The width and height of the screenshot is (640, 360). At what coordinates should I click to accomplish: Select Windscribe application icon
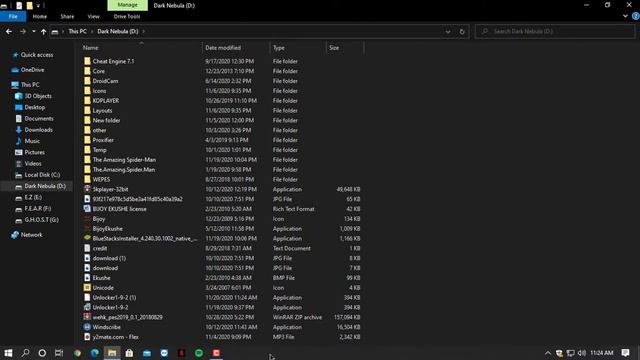click(87, 327)
